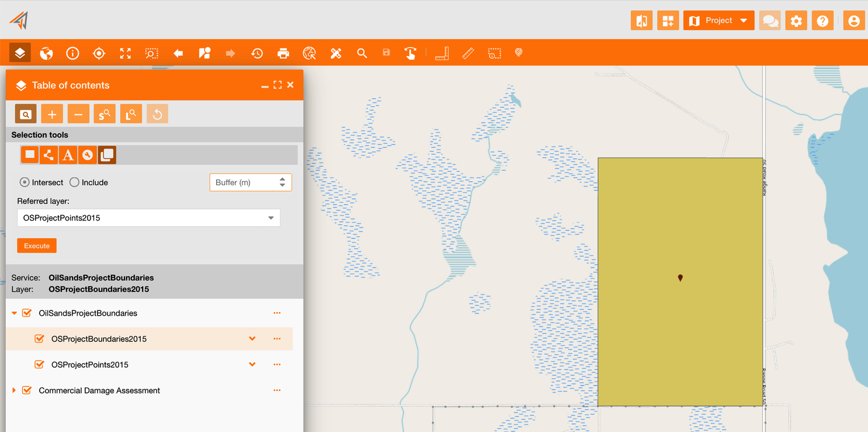Choose the wrench selection tool
Viewport: 868px width, 432px height.
pyautogui.click(x=88, y=155)
